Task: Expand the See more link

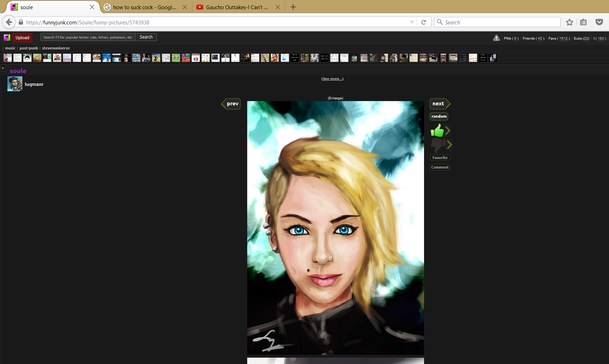Action: [x=332, y=79]
